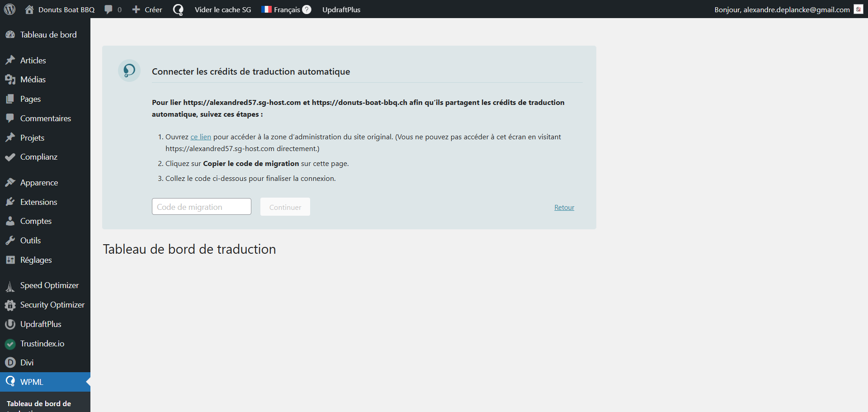Click the user avatar at top right

858,9
